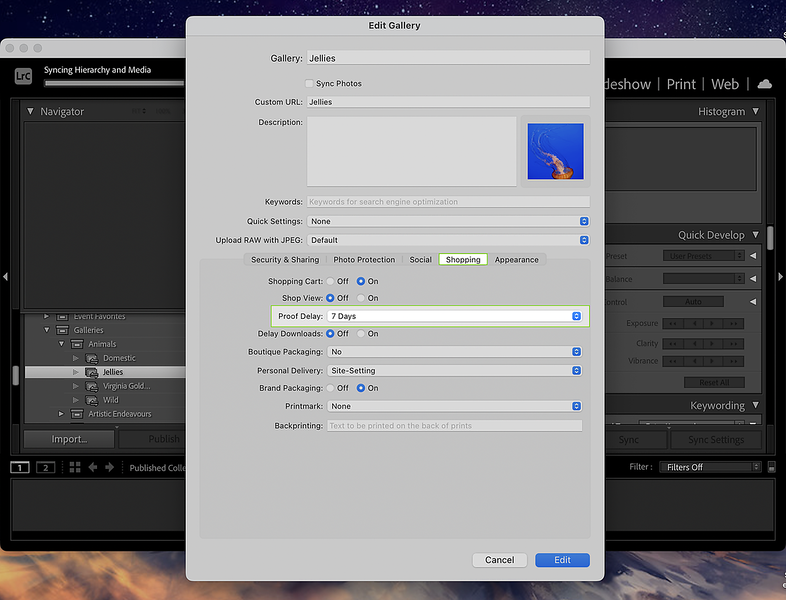Select the second window display icon labeled 2

click(45, 467)
